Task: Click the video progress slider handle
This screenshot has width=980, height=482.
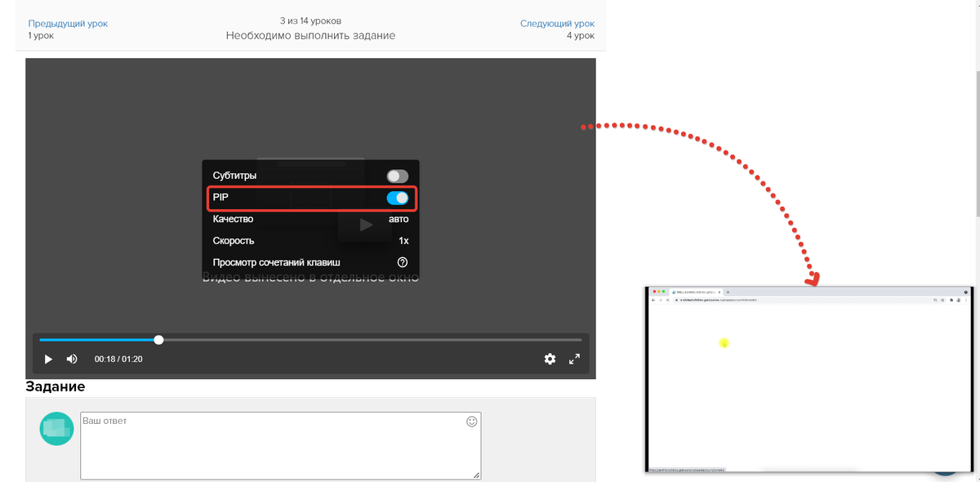Action: pos(158,340)
